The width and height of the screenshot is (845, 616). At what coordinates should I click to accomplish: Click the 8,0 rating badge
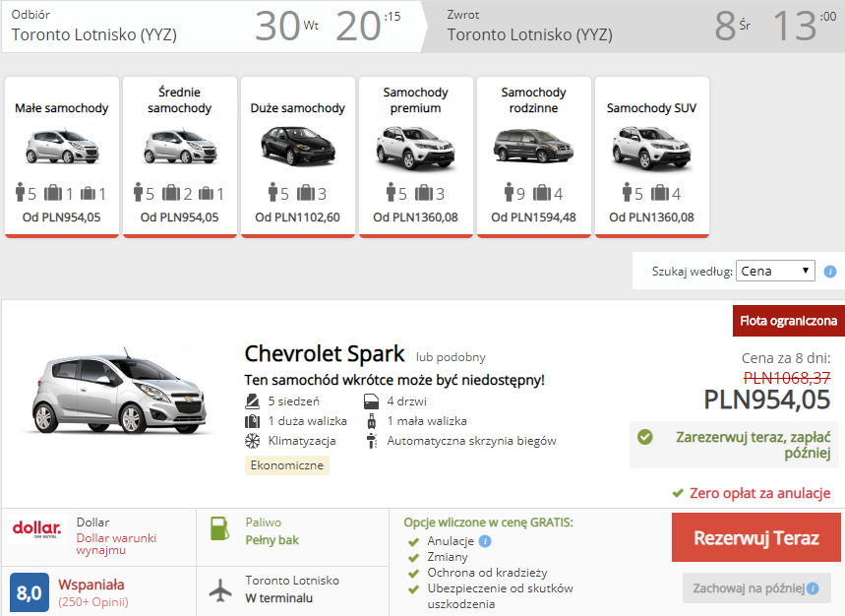pos(30,592)
